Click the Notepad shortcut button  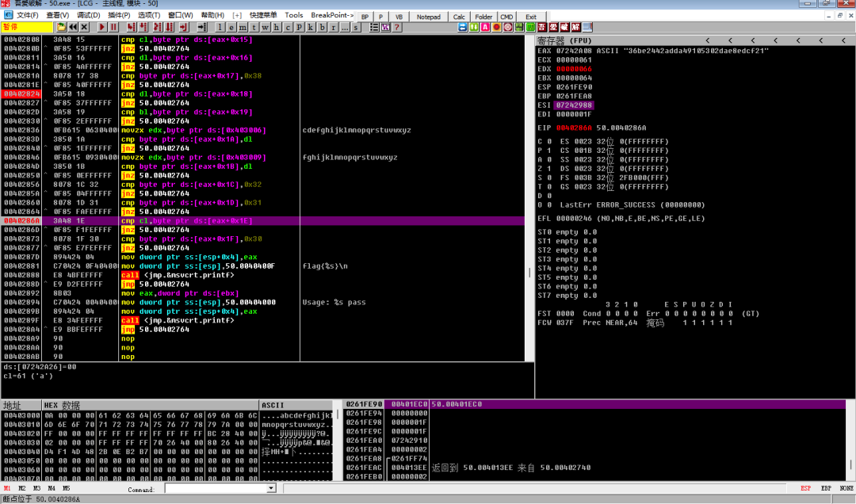point(429,16)
